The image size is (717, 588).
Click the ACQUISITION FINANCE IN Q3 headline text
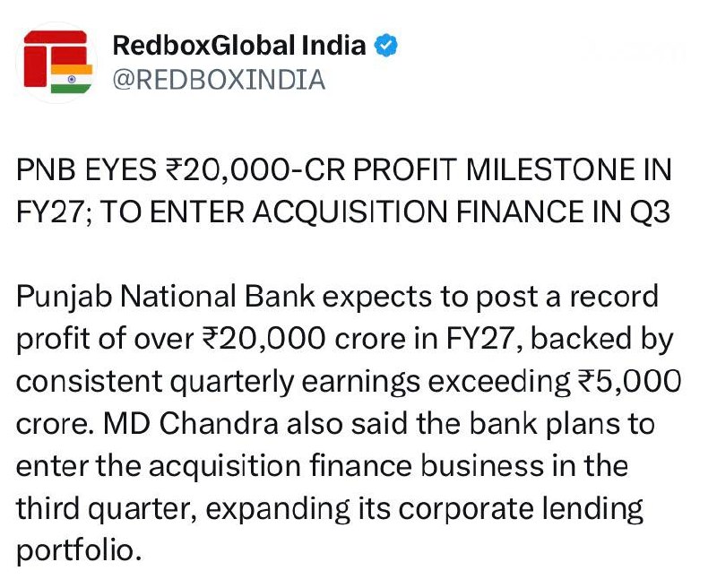461,212
